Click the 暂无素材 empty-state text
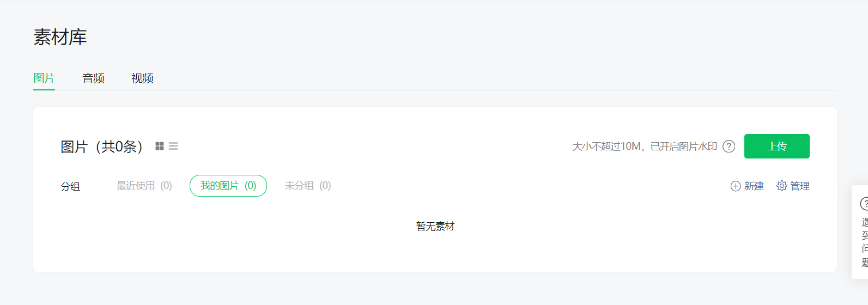Screen dimensions: 868x305 coord(435,226)
